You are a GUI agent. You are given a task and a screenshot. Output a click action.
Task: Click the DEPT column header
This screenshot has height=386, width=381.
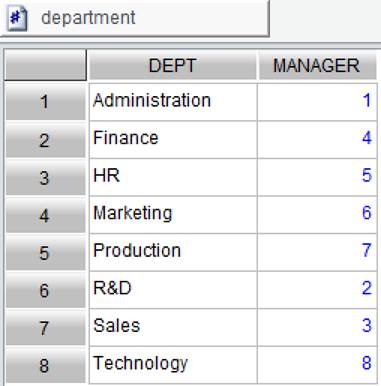pos(172,65)
